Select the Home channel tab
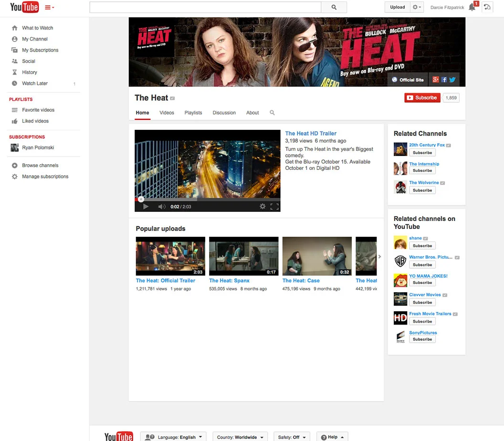504x441 pixels. coord(142,113)
